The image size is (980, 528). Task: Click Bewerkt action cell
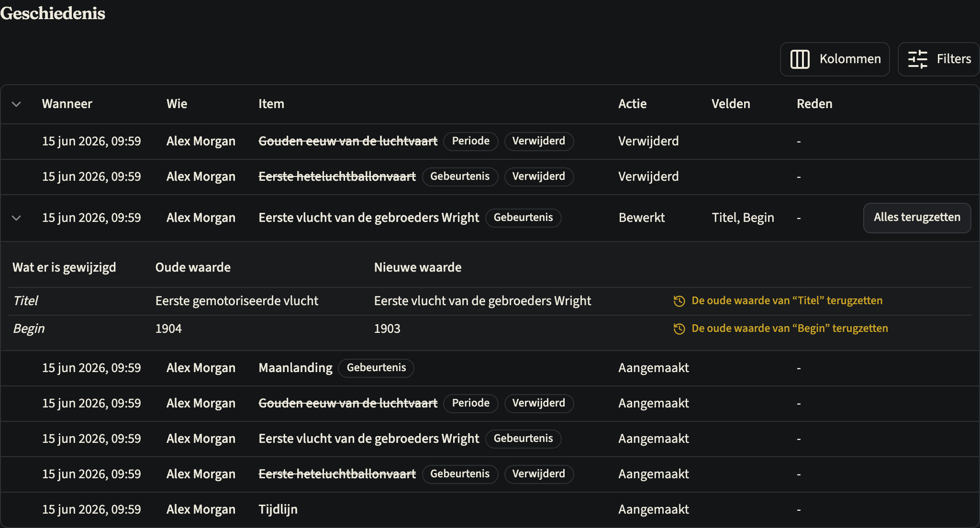(x=642, y=218)
